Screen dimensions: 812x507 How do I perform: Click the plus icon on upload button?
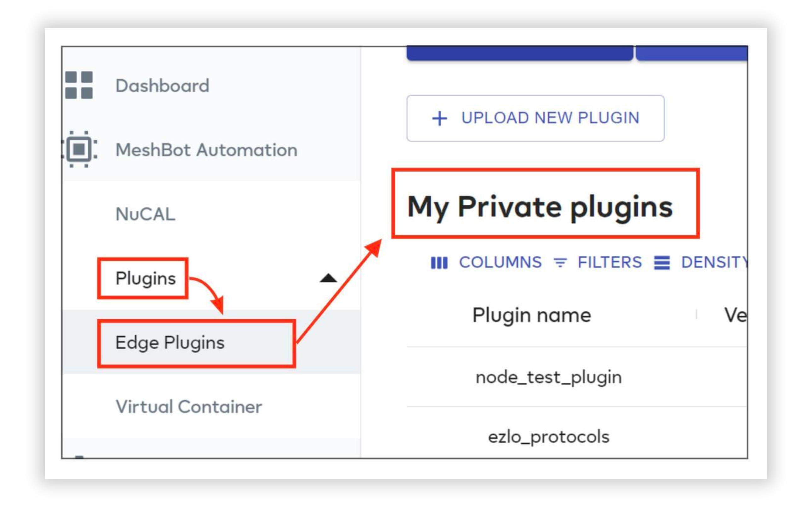(x=439, y=118)
